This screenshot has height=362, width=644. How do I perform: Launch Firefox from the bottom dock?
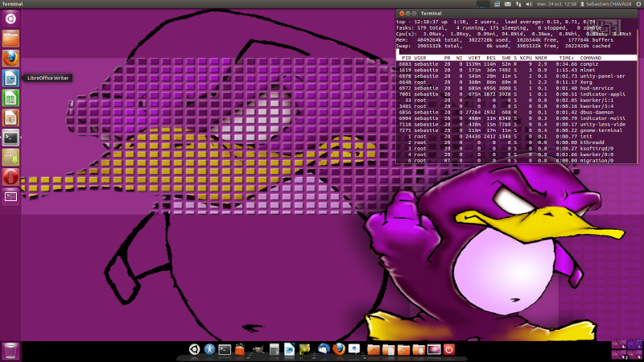pos(339,349)
